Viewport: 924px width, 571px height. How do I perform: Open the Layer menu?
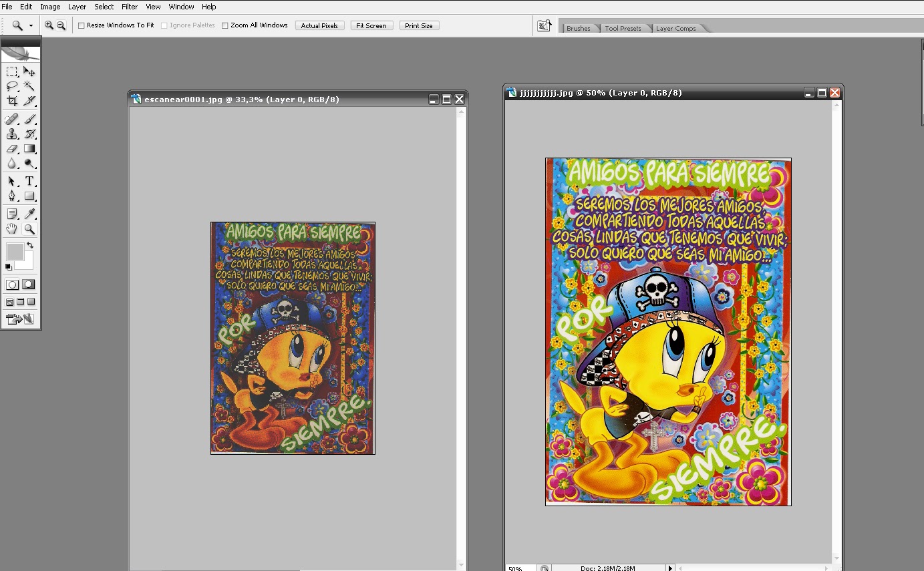(x=77, y=7)
